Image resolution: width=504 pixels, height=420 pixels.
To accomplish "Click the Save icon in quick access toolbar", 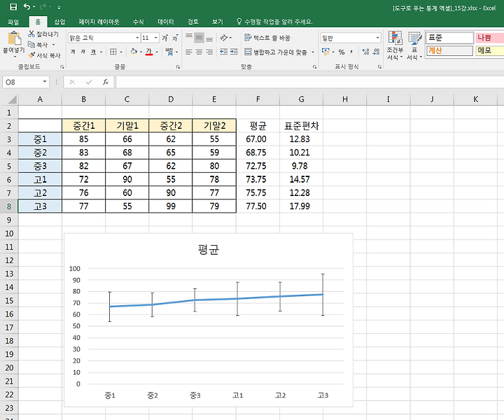I will [13, 7].
